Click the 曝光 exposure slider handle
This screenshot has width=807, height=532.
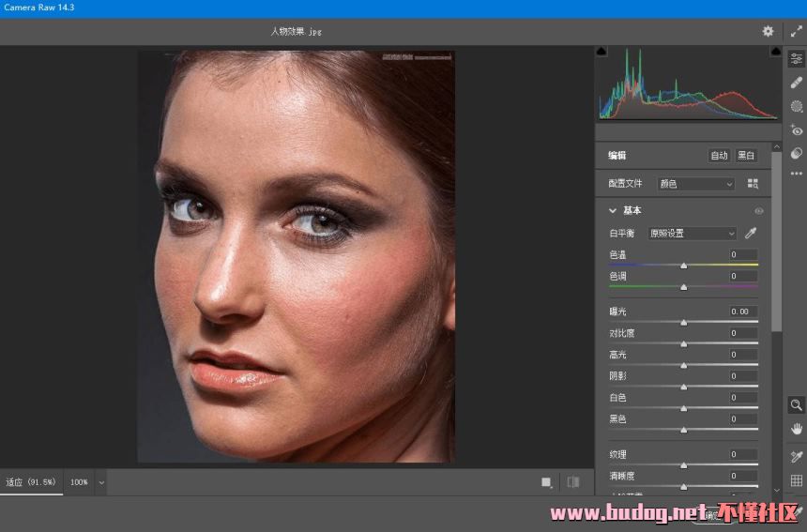pyautogui.click(x=683, y=322)
